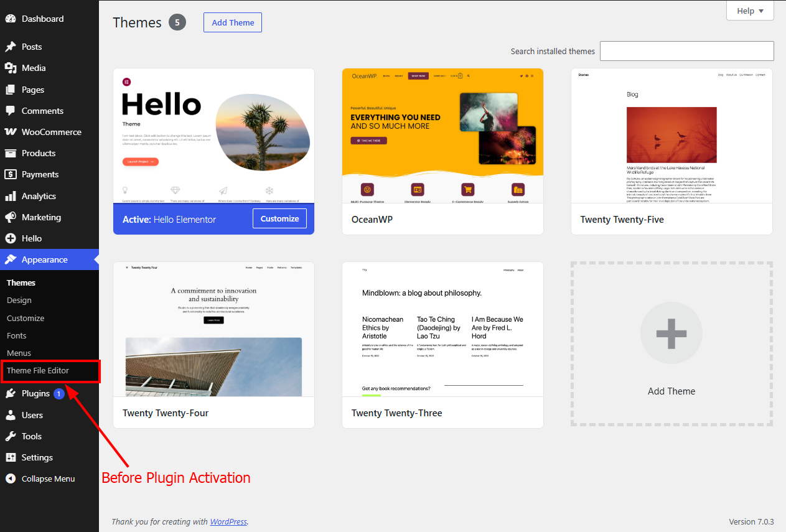Click the Hello plus circle icon

[x=11, y=238]
